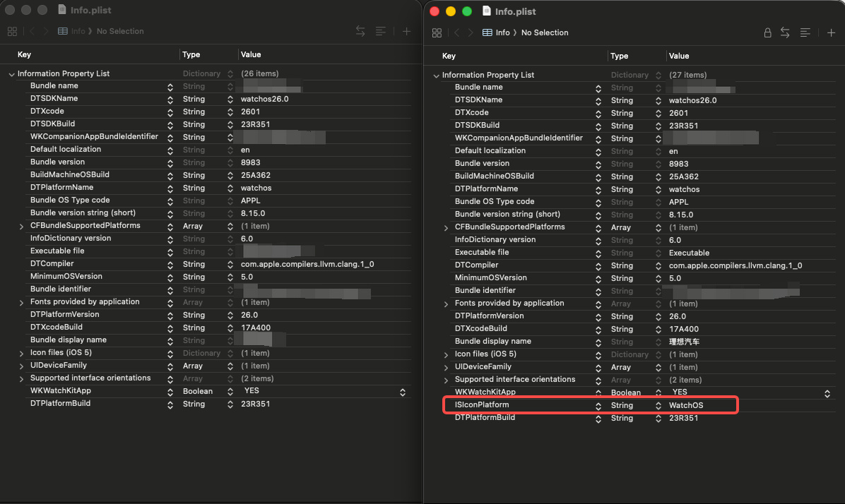The height and width of the screenshot is (504, 845).
Task: Collapse Information Property List in right window
Action: (436, 76)
